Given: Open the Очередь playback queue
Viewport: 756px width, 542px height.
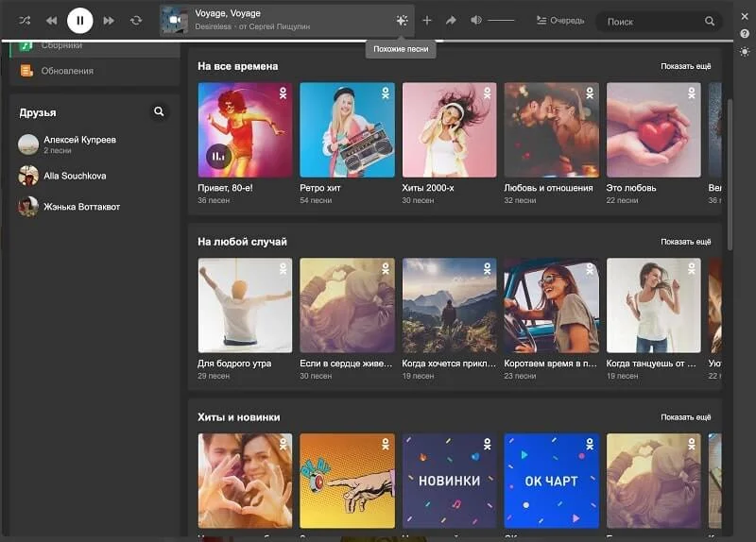Looking at the screenshot, I should point(559,20).
